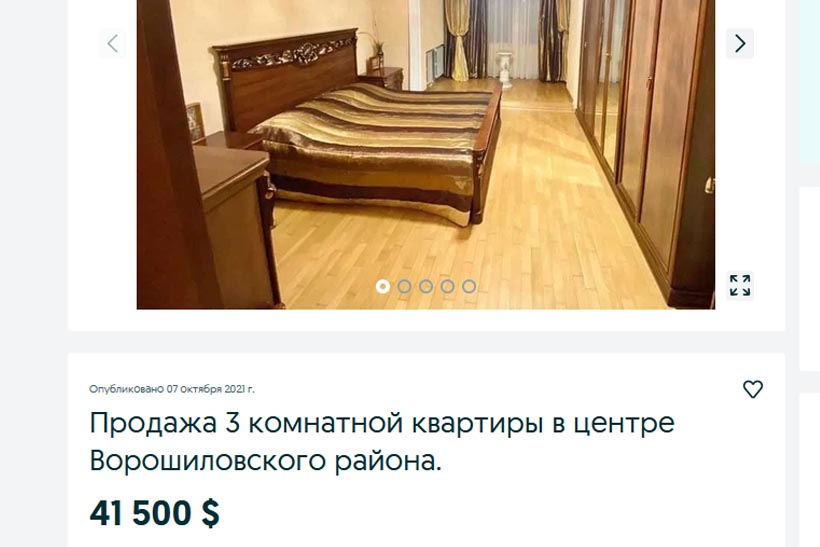Switch to the second photo indicator dot
The image size is (820, 547).
pyautogui.click(x=404, y=286)
